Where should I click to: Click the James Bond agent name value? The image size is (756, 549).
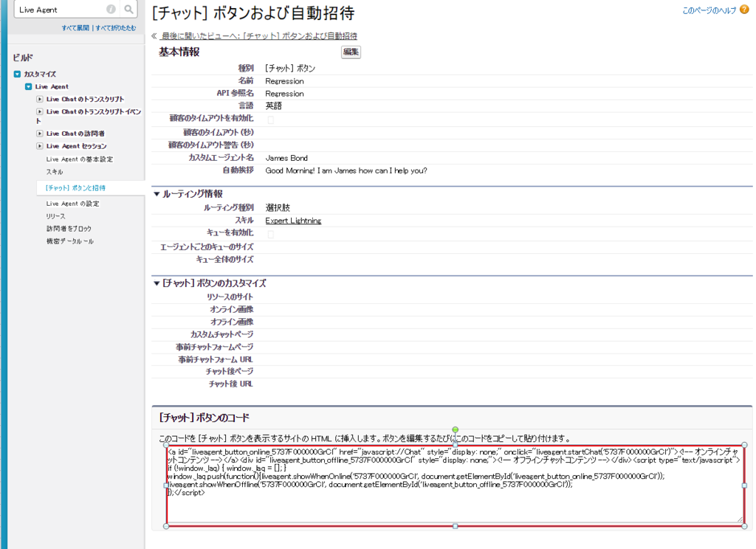tap(286, 158)
